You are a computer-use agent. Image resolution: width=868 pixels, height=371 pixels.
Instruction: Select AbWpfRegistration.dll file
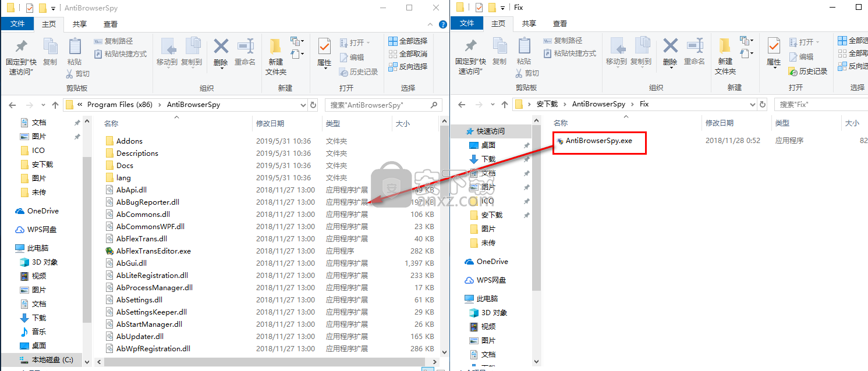[153, 348]
